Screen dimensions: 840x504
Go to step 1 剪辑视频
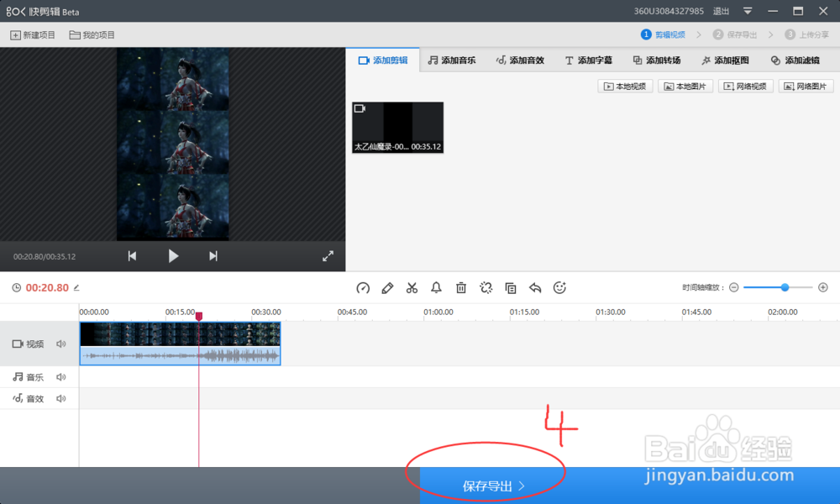tap(664, 34)
